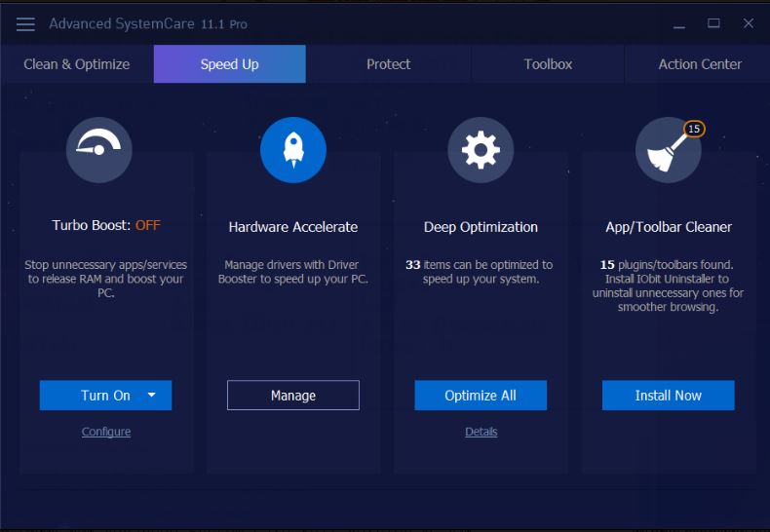
Task: Expand the Turn On dropdown arrow
Action: click(x=152, y=395)
